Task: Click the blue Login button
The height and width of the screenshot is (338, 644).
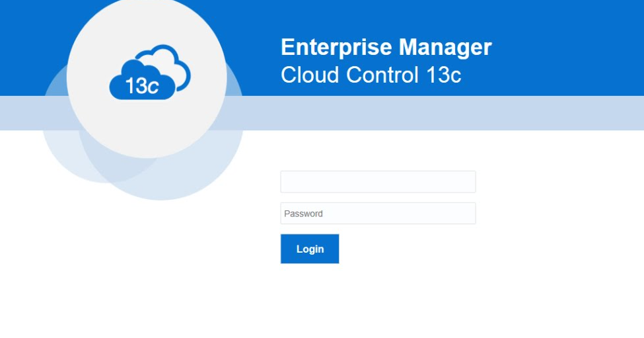Action: [310, 249]
